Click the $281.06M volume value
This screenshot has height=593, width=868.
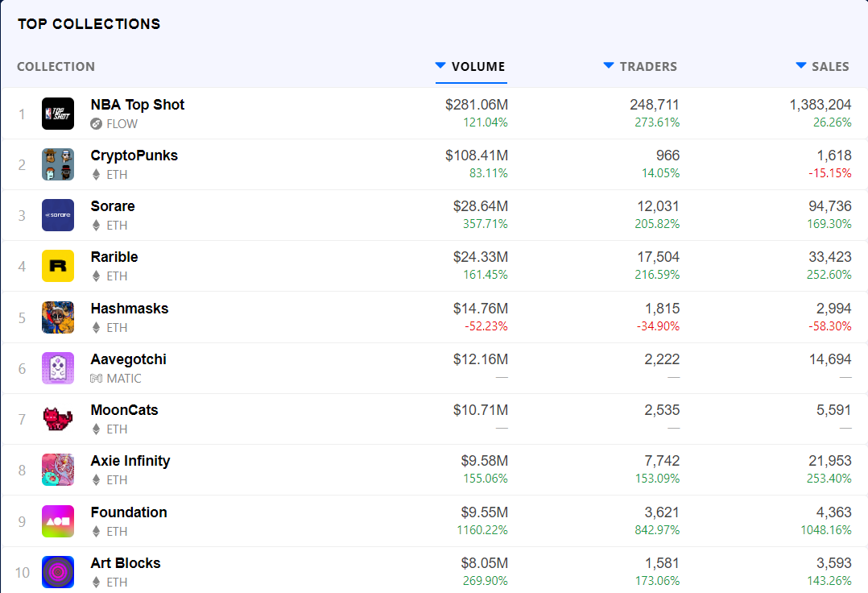(x=477, y=105)
